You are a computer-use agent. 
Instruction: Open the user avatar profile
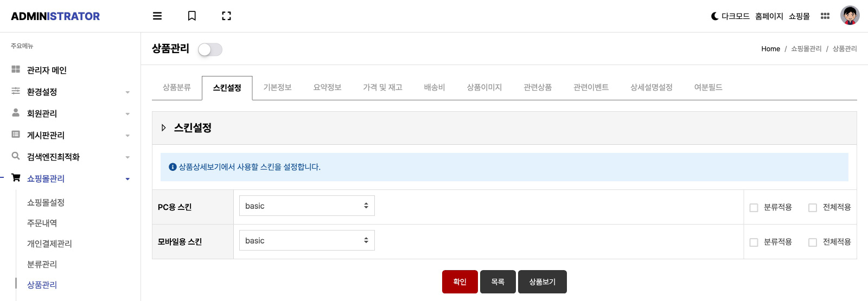click(850, 16)
